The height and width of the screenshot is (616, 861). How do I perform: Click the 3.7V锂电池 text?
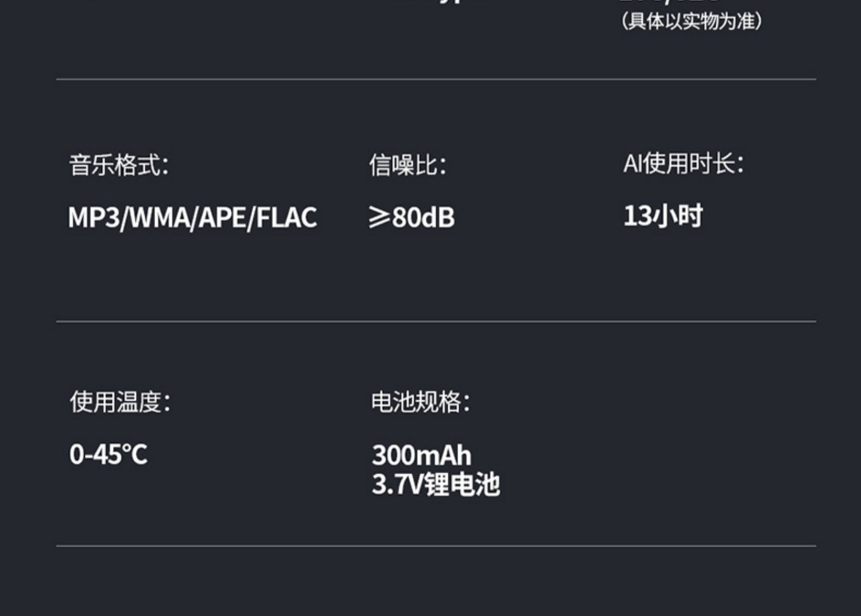pos(436,484)
